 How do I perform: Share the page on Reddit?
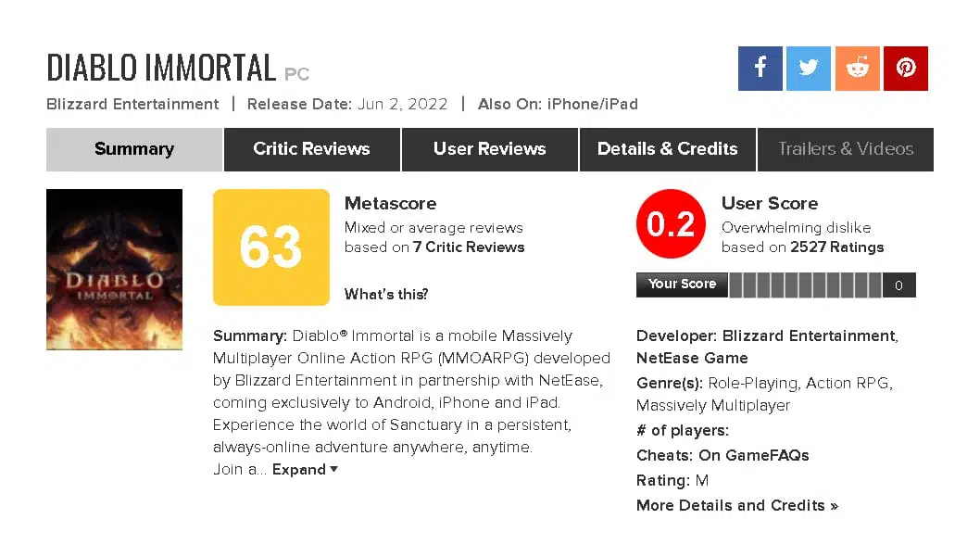[x=857, y=68]
